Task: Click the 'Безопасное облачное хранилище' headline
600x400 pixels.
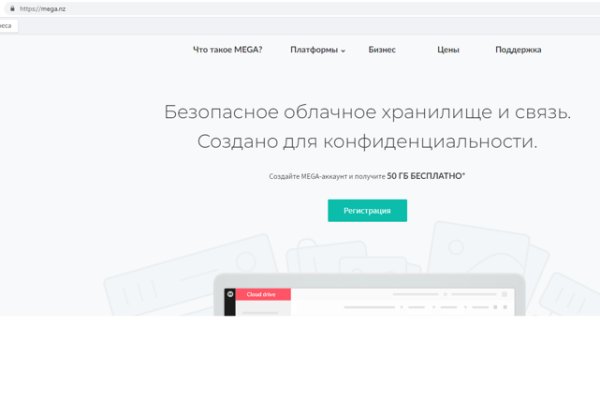Action: (367, 112)
